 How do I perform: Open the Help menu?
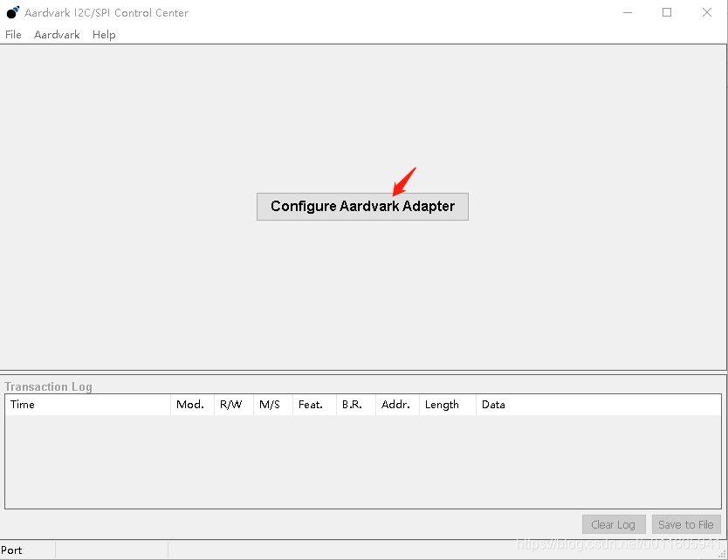coord(104,35)
